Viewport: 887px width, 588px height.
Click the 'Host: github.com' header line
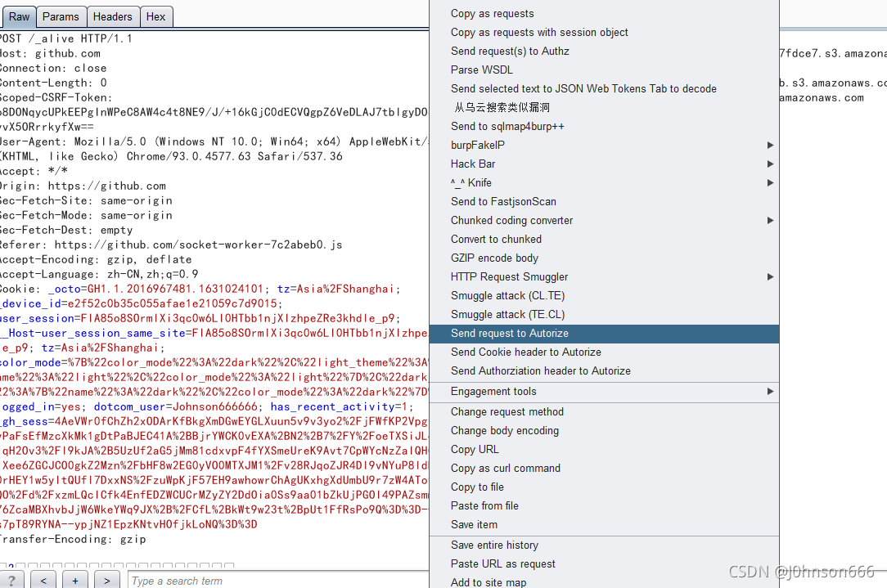pos(50,53)
